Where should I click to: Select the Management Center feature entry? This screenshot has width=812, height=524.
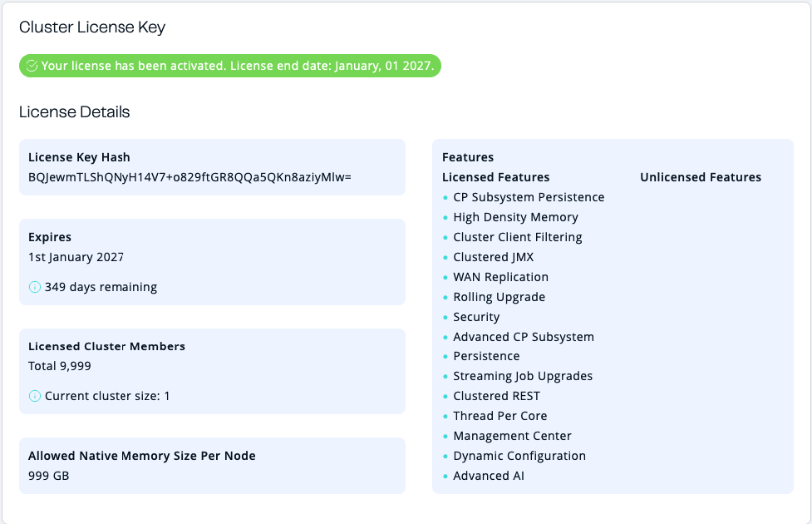[x=512, y=436]
